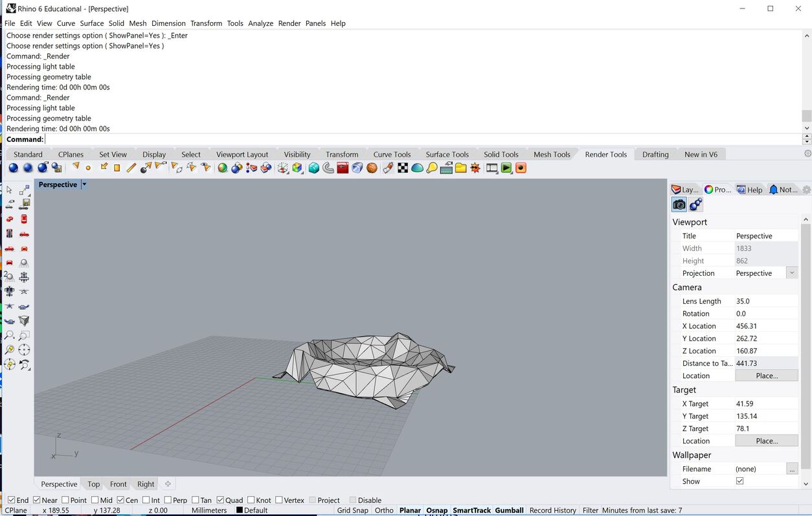Switch to the Mesh Tools toolbar tab
Viewport: 812px width, 516px height.
pos(552,154)
